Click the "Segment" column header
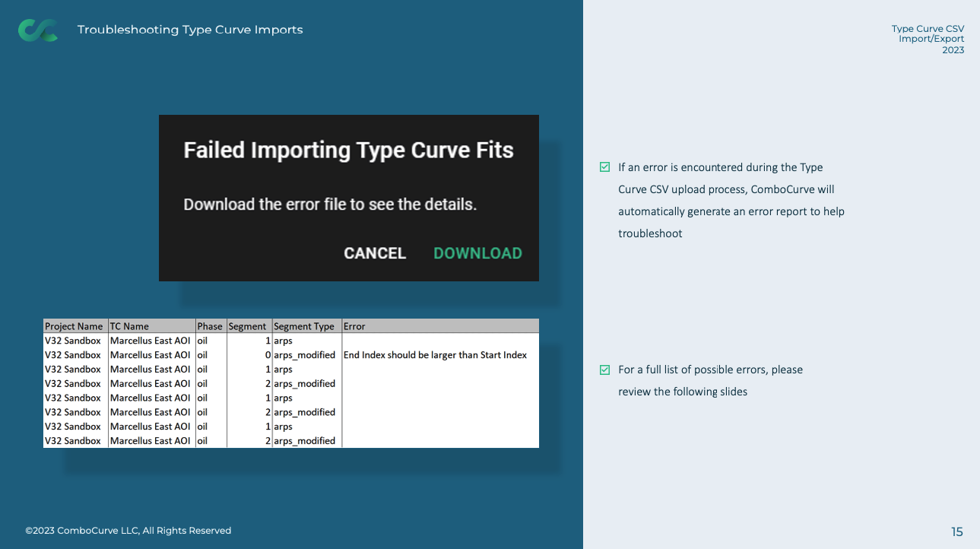980x549 pixels. [249, 326]
